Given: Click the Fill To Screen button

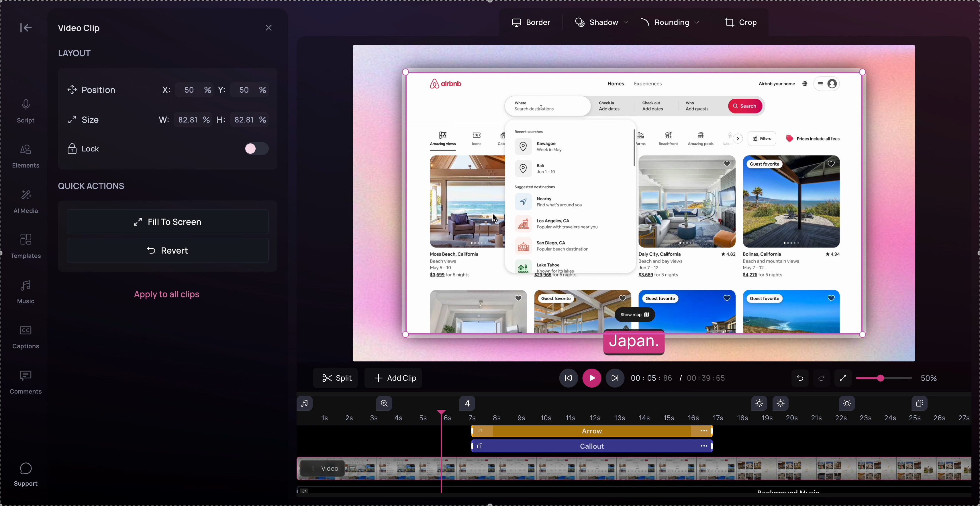Looking at the screenshot, I should pyautogui.click(x=167, y=222).
